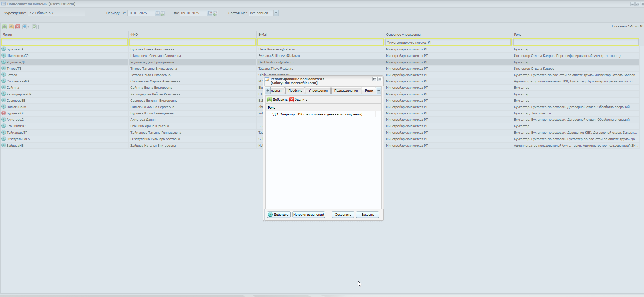Click the green-arrow icon beside the end date calendar
The width and height of the screenshot is (644, 297).
coord(215,13)
